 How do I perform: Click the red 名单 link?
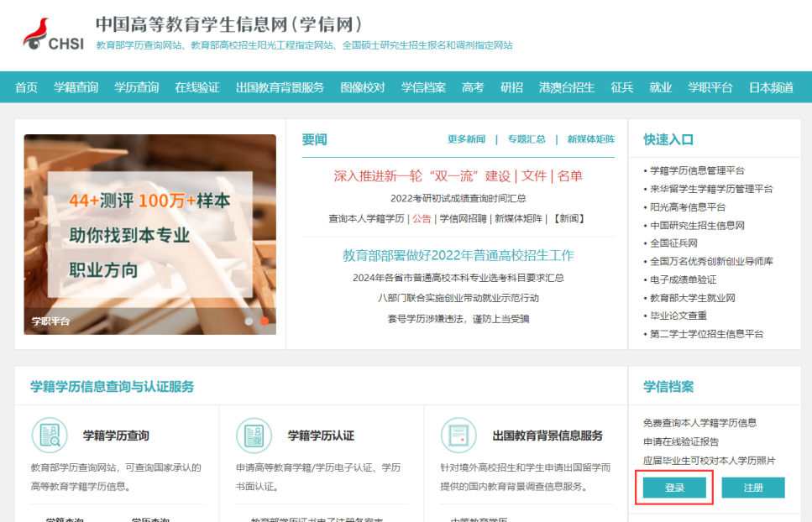[569, 176]
